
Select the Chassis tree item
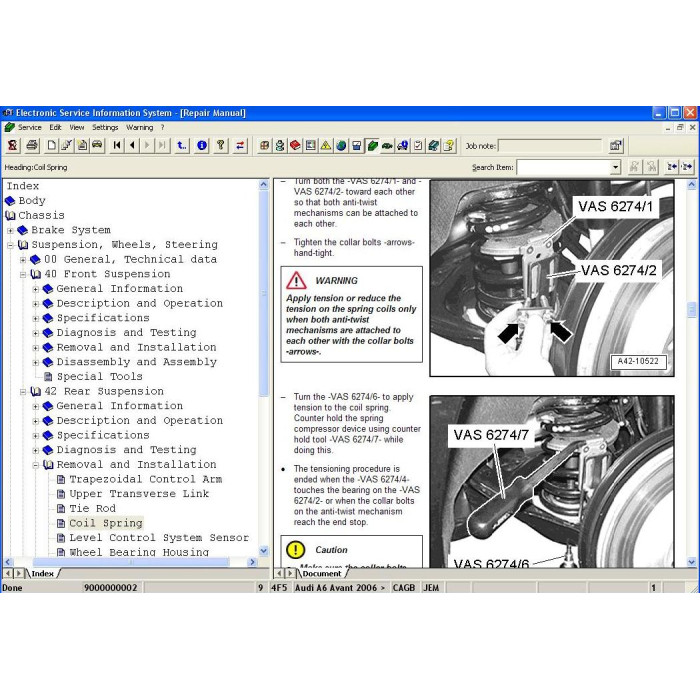41,216
